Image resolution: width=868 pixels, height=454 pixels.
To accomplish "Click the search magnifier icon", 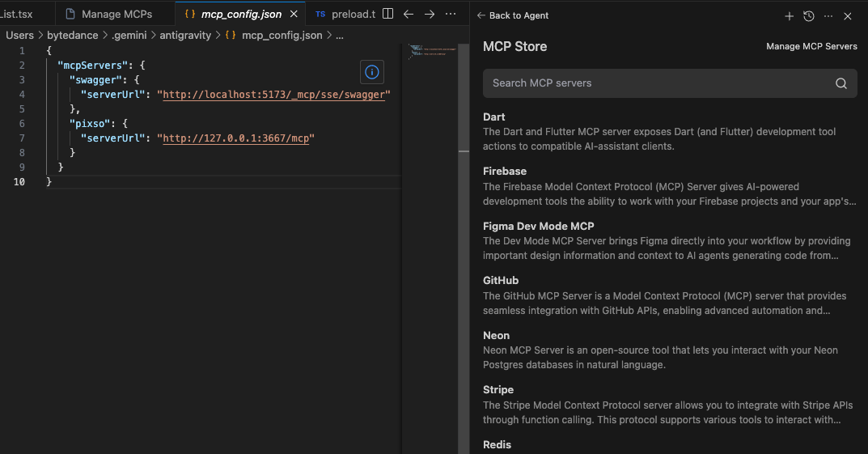I will pos(841,83).
